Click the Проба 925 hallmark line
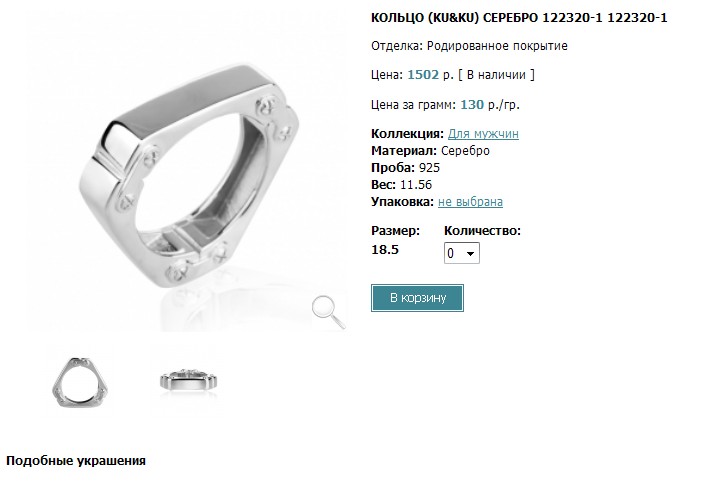 (x=406, y=168)
